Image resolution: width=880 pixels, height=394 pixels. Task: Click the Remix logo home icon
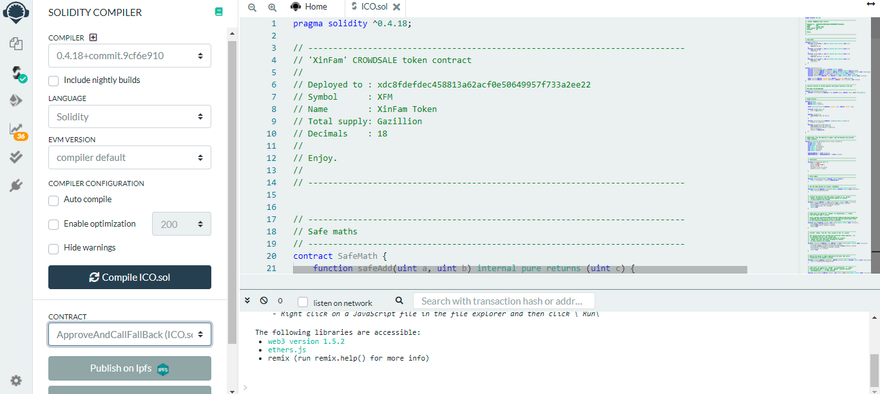(16, 12)
